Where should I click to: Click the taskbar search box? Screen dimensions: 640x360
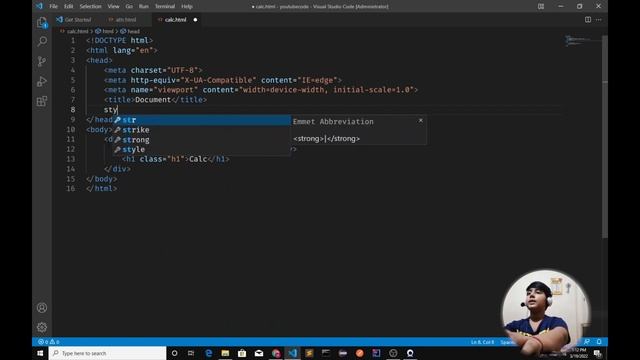tap(107, 353)
